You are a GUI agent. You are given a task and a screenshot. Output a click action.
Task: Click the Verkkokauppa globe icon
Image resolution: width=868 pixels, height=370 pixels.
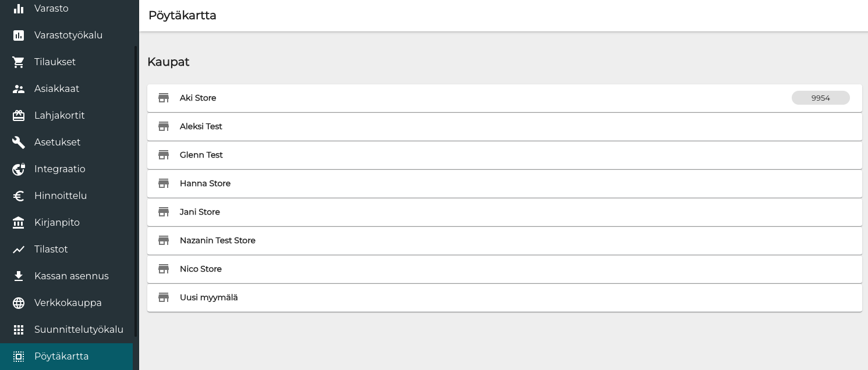click(x=19, y=303)
